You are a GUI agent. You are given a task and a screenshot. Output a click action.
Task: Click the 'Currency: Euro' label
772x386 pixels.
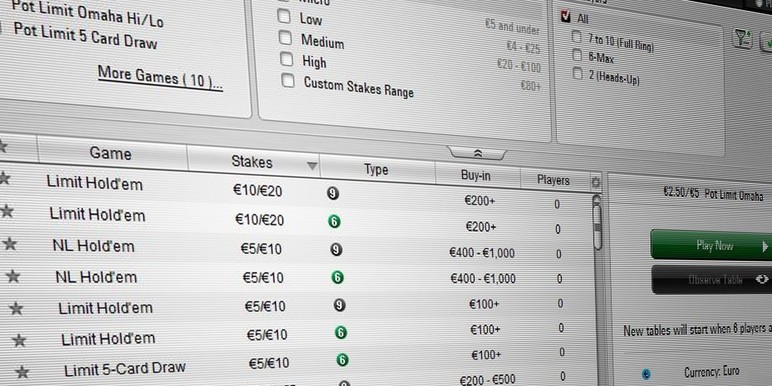[711, 372]
